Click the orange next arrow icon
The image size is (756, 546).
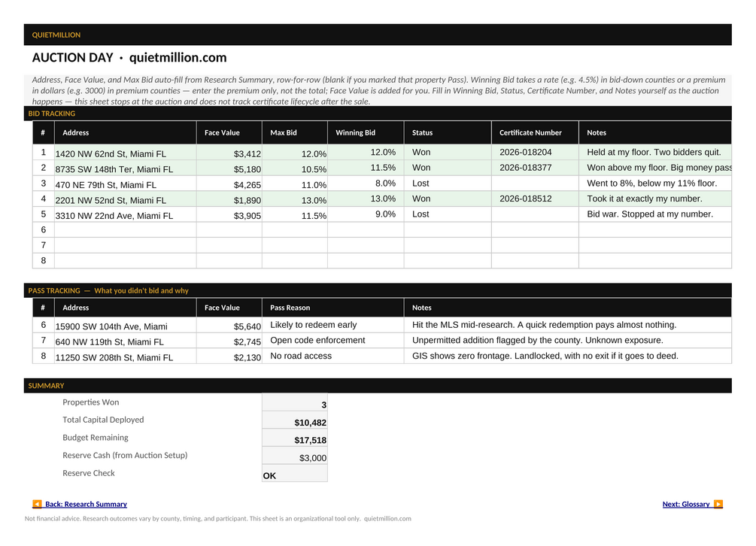click(718, 504)
